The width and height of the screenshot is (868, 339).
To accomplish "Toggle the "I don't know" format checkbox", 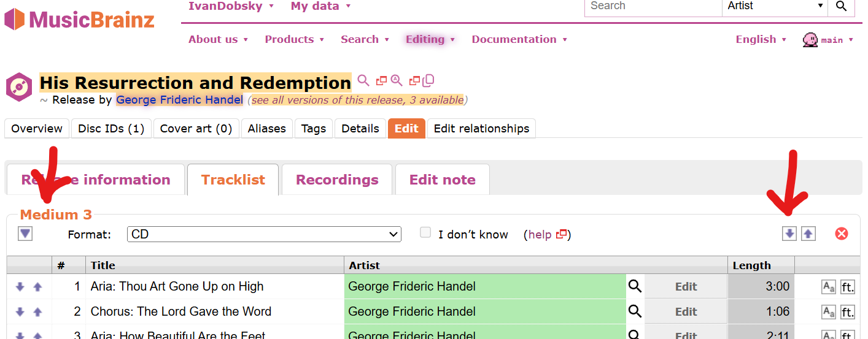I will (425, 232).
